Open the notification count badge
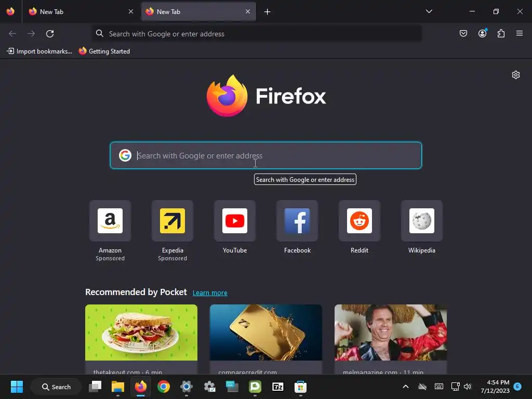532x399 pixels. pos(517,386)
